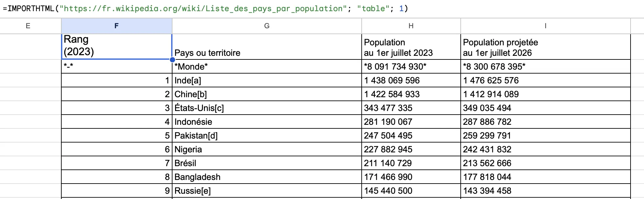Click the '145 440 500' cell
This screenshot has width=644, height=199.
(x=411, y=190)
